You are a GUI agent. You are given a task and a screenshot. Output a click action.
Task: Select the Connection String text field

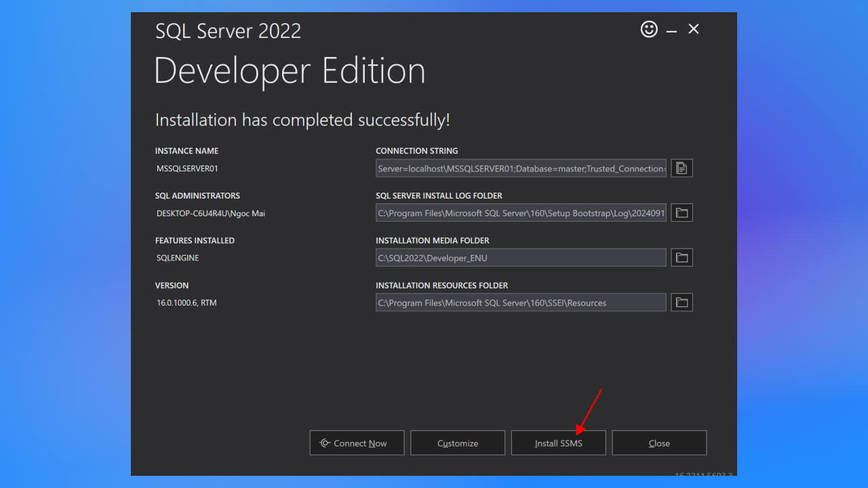point(521,168)
